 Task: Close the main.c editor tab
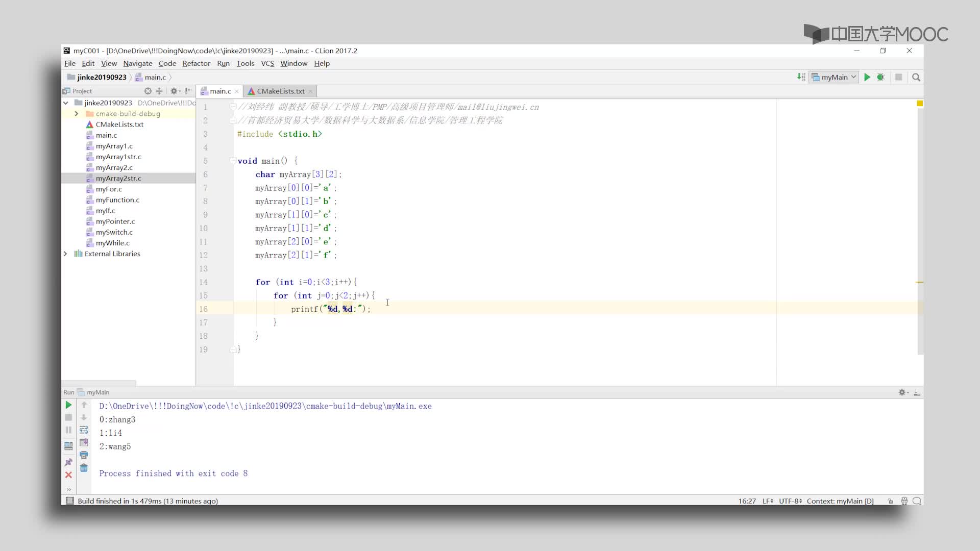[237, 91]
